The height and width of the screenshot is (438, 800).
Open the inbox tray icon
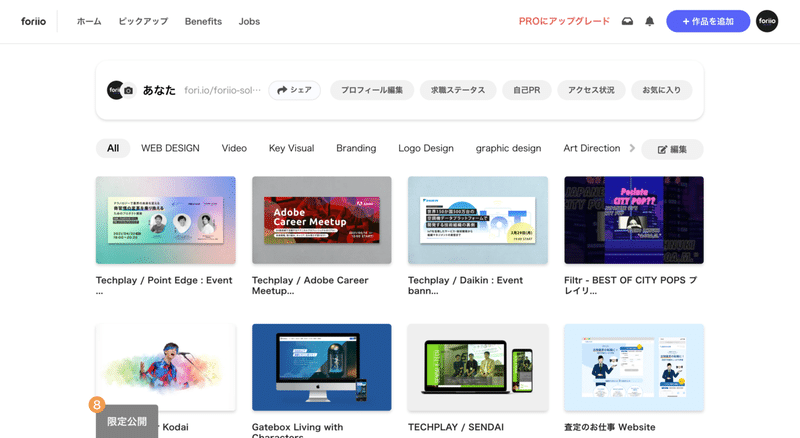(627, 21)
